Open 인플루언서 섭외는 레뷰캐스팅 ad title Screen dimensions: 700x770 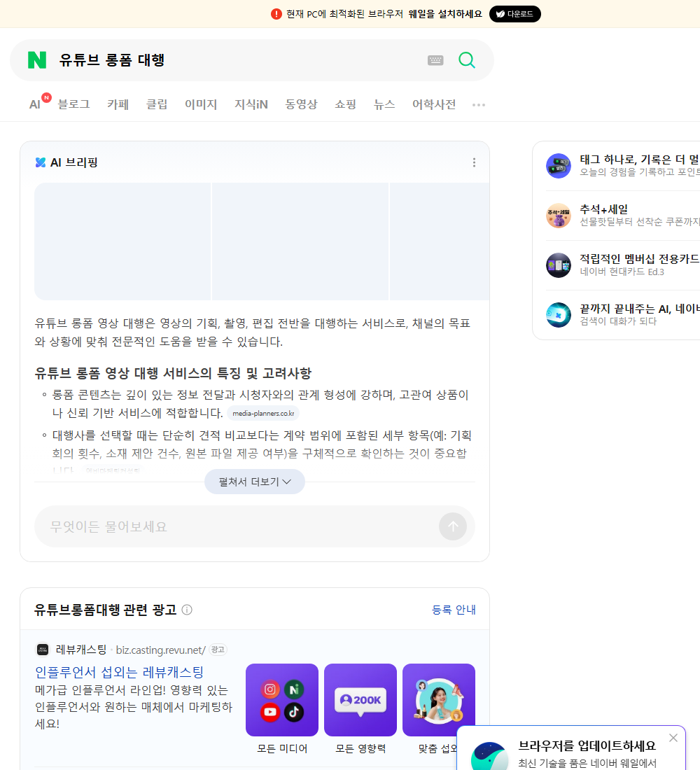coord(120,672)
